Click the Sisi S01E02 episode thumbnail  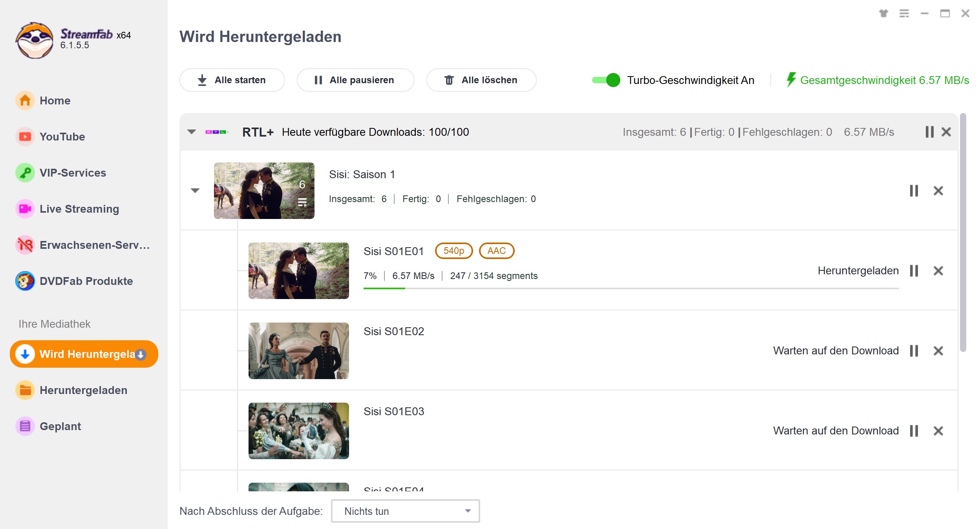click(298, 350)
